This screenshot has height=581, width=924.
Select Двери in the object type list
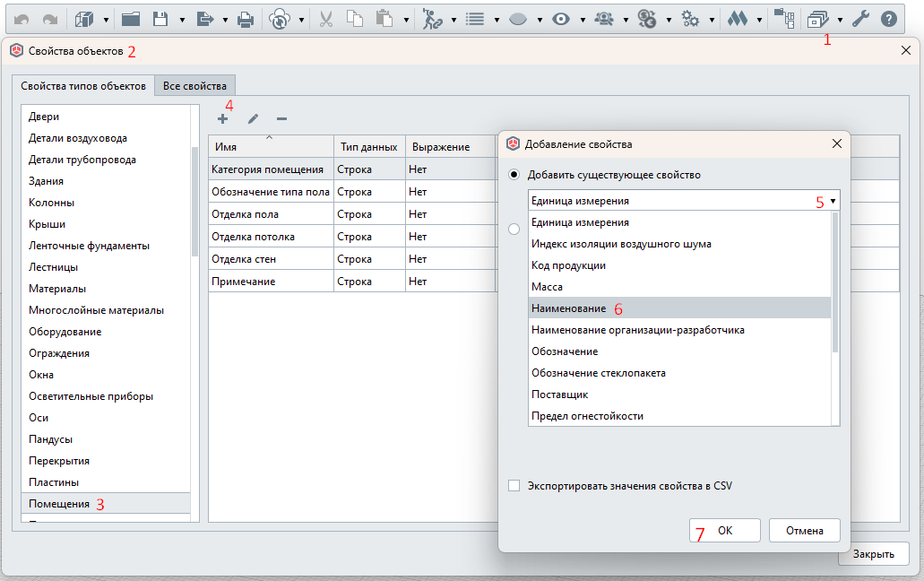point(106,117)
